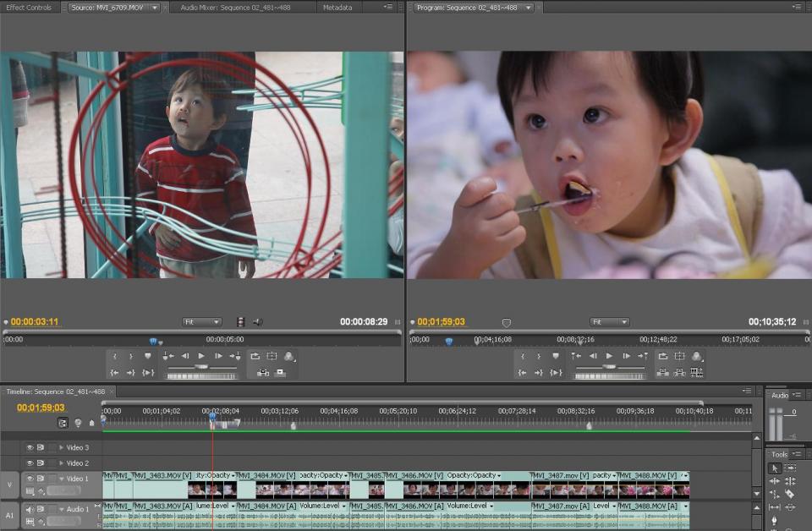Toggle Safe Margins in Program monitor
Screen dimensions: 812x531
point(679,356)
